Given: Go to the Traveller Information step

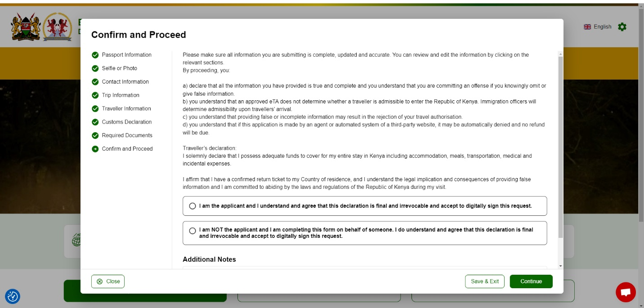Looking at the screenshot, I should [x=126, y=108].
